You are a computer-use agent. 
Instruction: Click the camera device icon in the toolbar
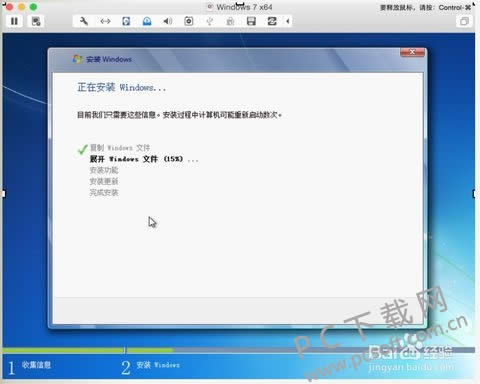click(189, 21)
